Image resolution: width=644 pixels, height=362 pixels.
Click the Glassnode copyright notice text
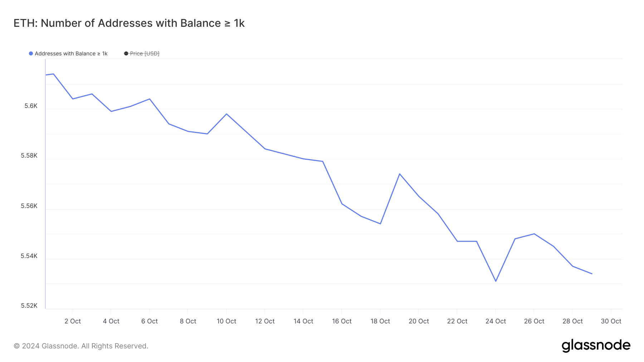[x=81, y=346]
